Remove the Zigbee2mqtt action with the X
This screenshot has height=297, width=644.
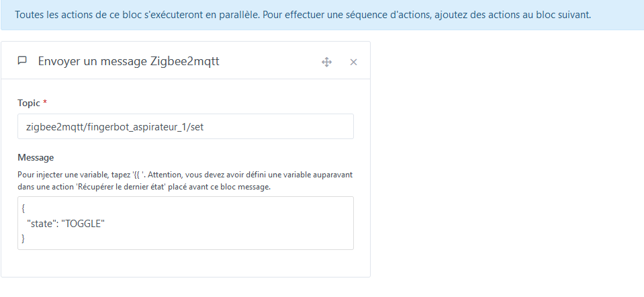click(x=353, y=62)
